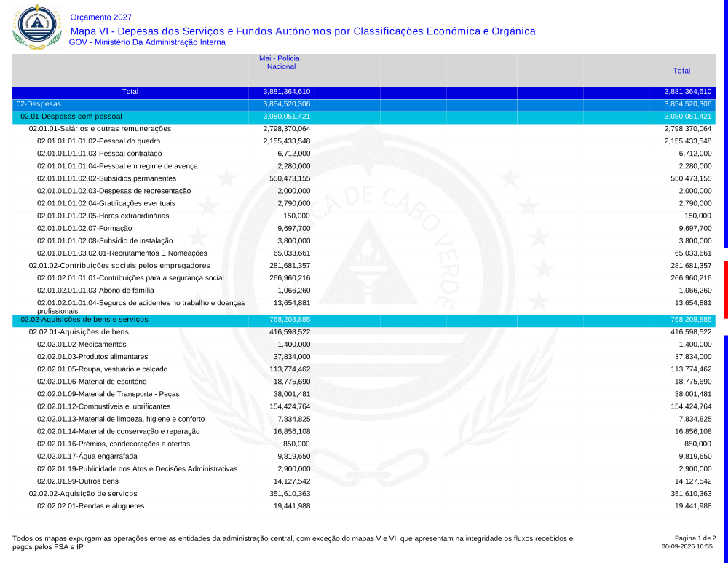Click 'Pessoal em regime de avença' label

(x=117, y=166)
